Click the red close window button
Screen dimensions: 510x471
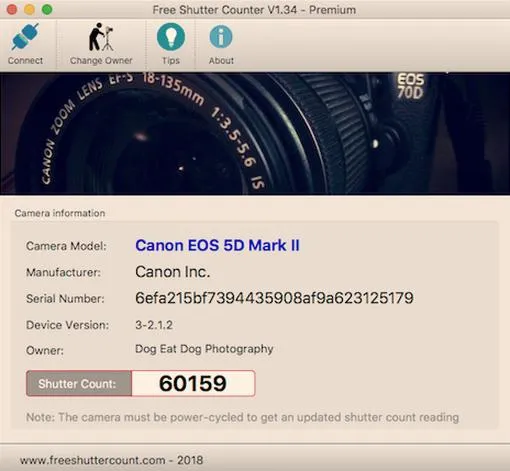coord(12,10)
